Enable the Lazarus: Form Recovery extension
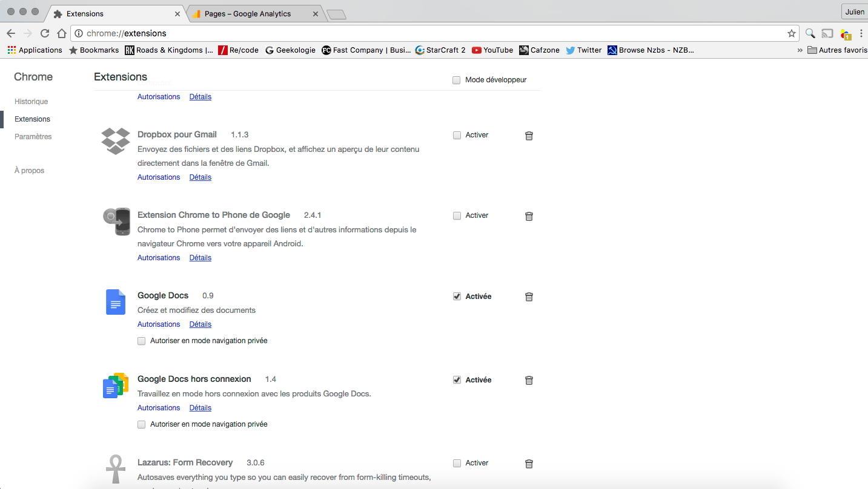 click(x=457, y=463)
